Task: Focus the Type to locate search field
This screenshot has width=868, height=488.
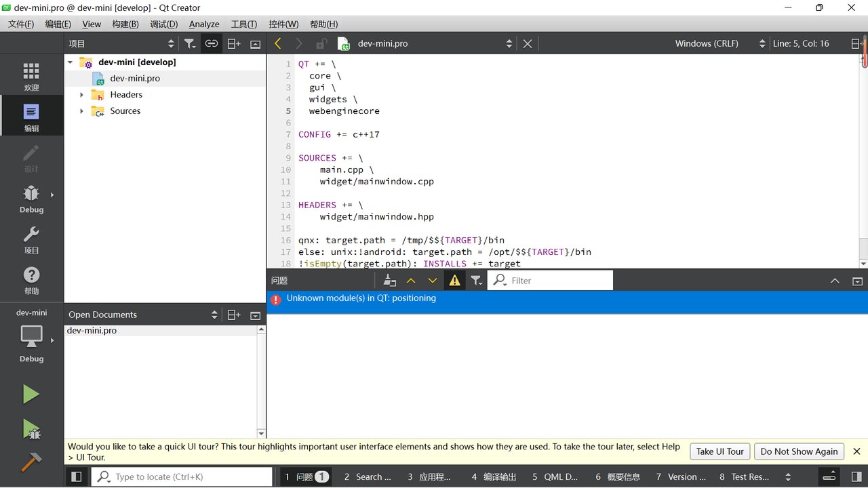Action: (x=182, y=476)
